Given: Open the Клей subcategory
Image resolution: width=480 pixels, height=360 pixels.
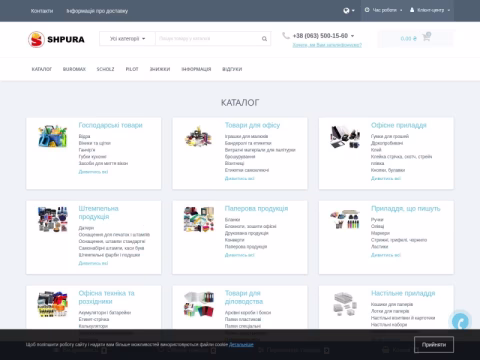Looking at the screenshot, I should (x=376, y=150).
